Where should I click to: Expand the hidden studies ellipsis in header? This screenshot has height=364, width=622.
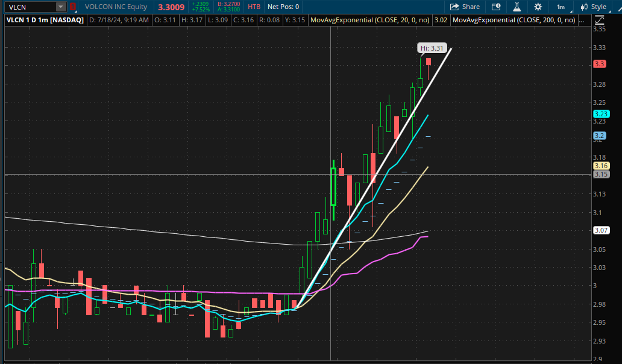[x=582, y=20]
